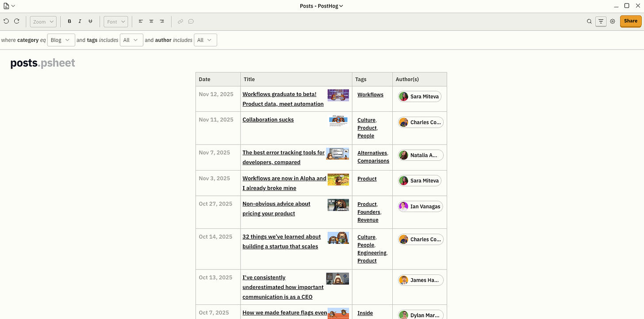Image resolution: width=644 pixels, height=319 pixels.
Task: Open the file menu icon at top left
Action: pos(9,6)
